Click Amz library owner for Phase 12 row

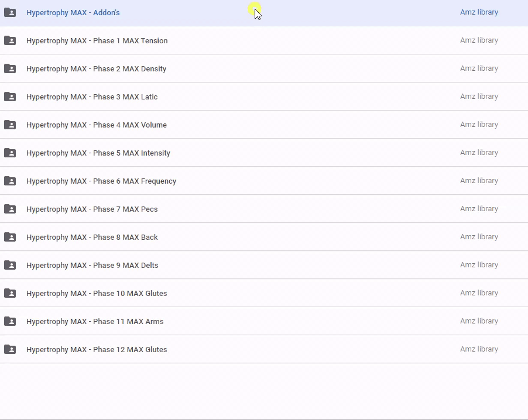click(479, 349)
